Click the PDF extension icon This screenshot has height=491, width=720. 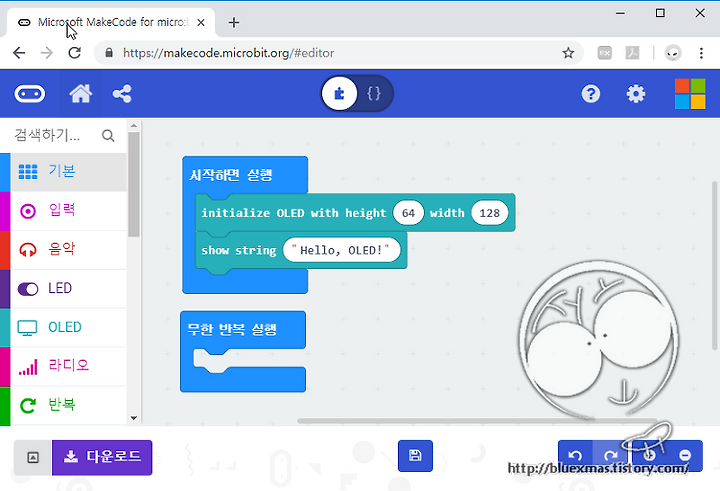click(632, 53)
